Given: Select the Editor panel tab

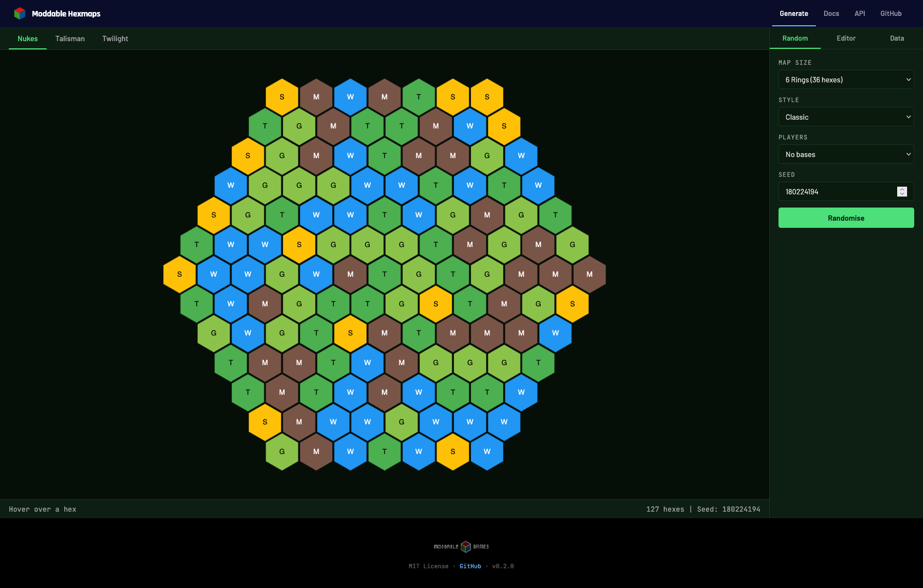Looking at the screenshot, I should point(846,38).
